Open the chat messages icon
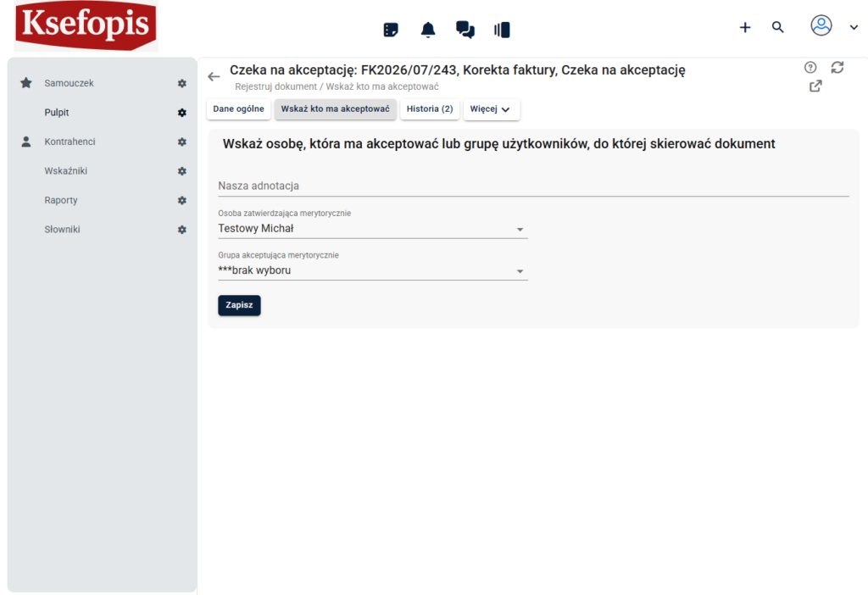 click(x=465, y=30)
